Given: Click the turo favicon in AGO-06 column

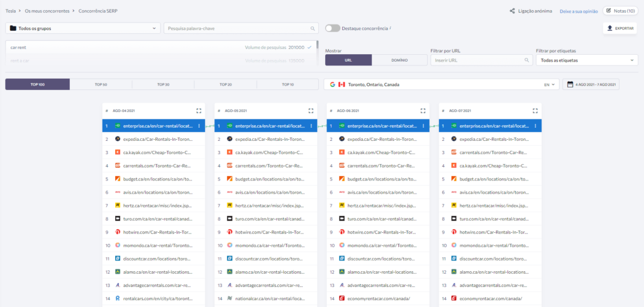Looking at the screenshot, I should [x=341, y=219].
